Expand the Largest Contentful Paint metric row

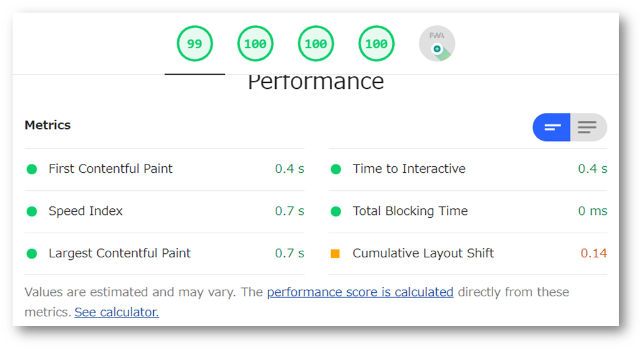(x=164, y=253)
